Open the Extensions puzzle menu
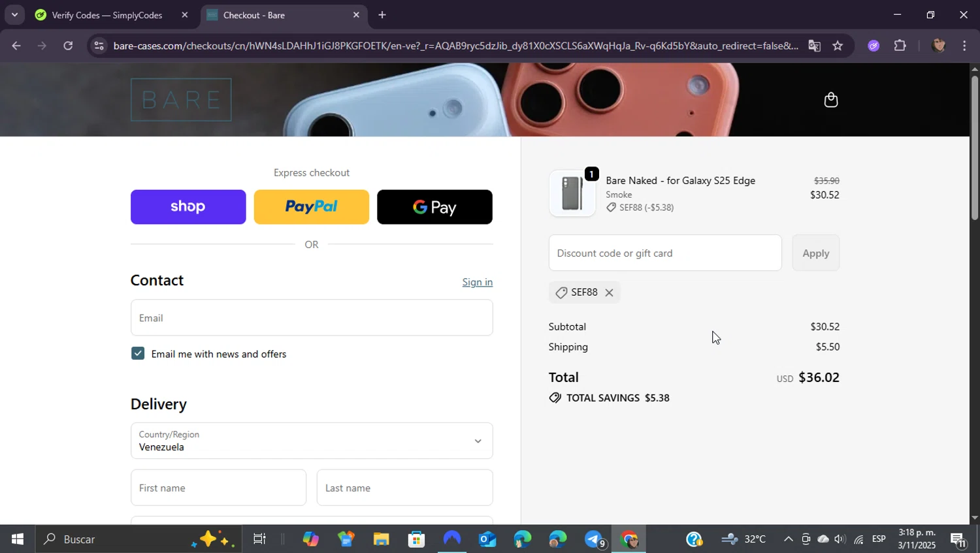Image resolution: width=980 pixels, height=553 pixels. coord(900,46)
